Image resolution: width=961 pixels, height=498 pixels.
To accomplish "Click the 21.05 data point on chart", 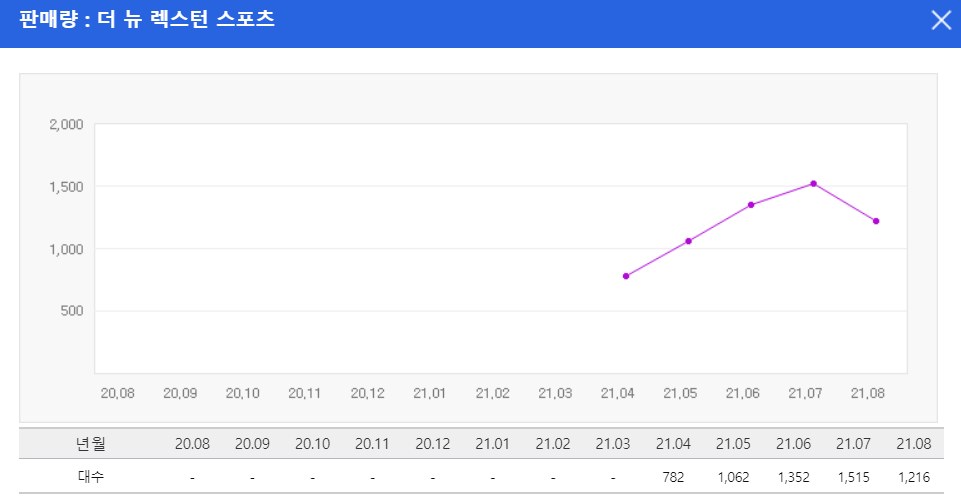I will click(688, 241).
